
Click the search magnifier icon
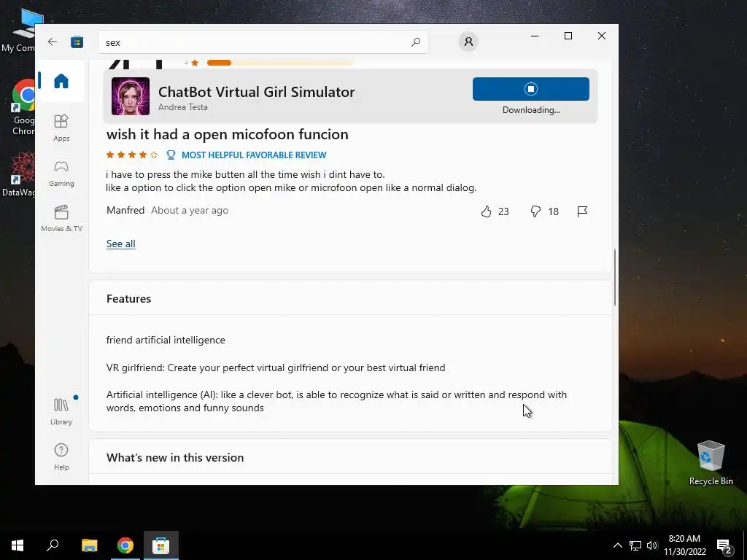click(415, 42)
